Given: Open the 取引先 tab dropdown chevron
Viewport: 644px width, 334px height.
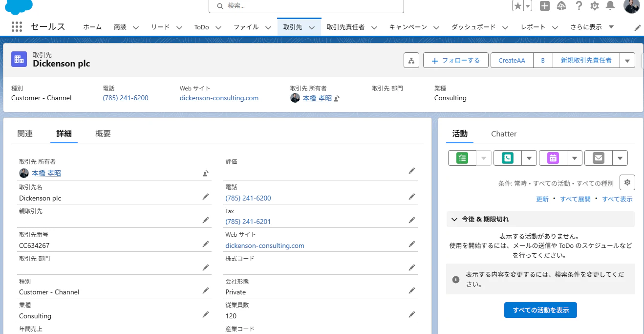Looking at the screenshot, I should pyautogui.click(x=312, y=27).
